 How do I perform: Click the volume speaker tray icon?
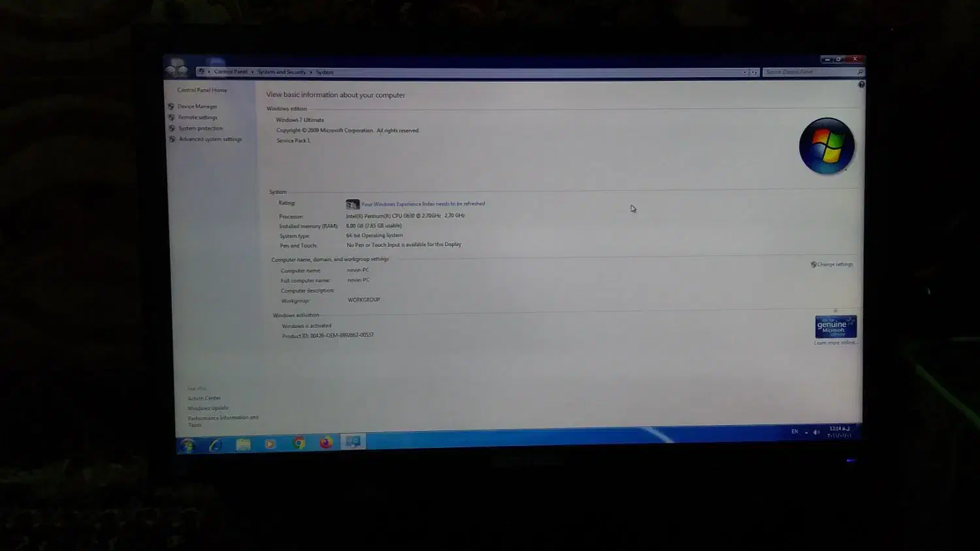tap(817, 432)
